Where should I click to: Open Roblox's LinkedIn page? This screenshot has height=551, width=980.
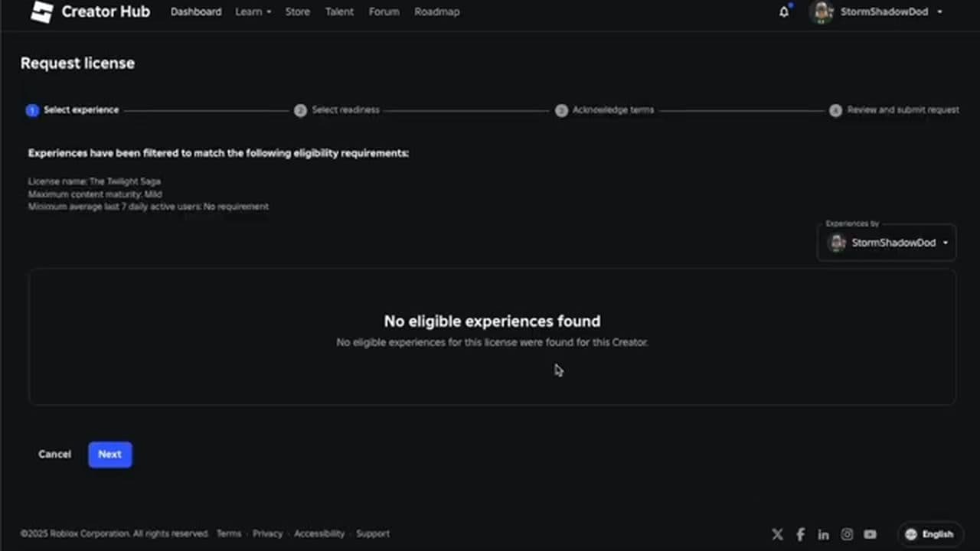[x=823, y=533]
